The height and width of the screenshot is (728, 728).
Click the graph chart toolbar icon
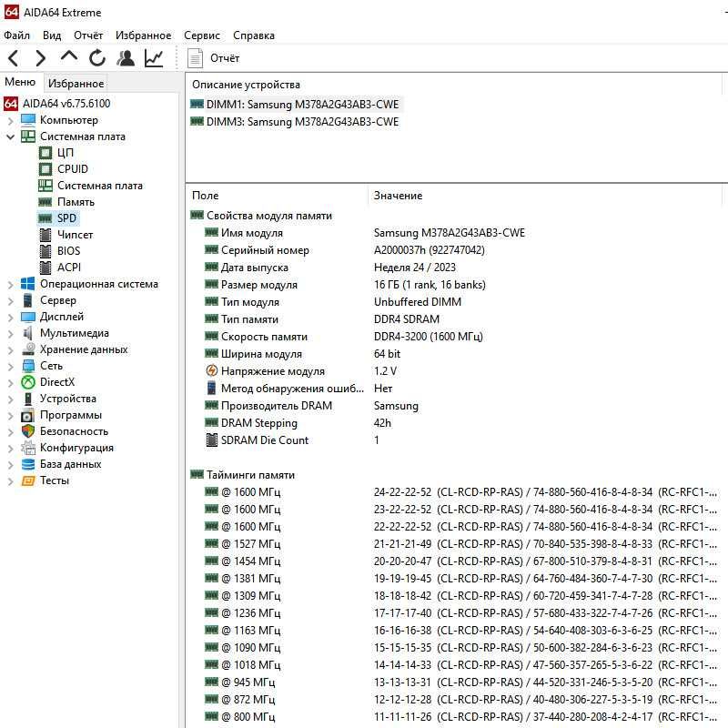pos(154,58)
